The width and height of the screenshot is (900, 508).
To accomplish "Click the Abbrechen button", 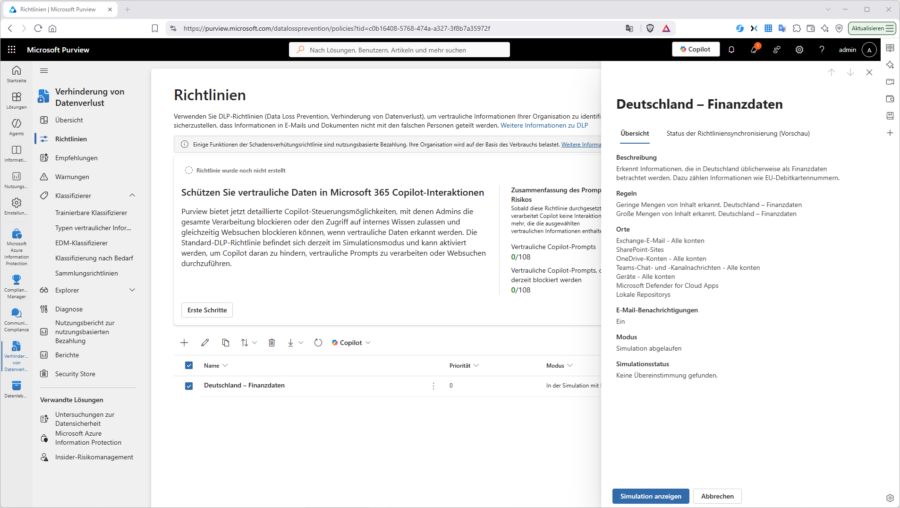I will click(x=717, y=496).
